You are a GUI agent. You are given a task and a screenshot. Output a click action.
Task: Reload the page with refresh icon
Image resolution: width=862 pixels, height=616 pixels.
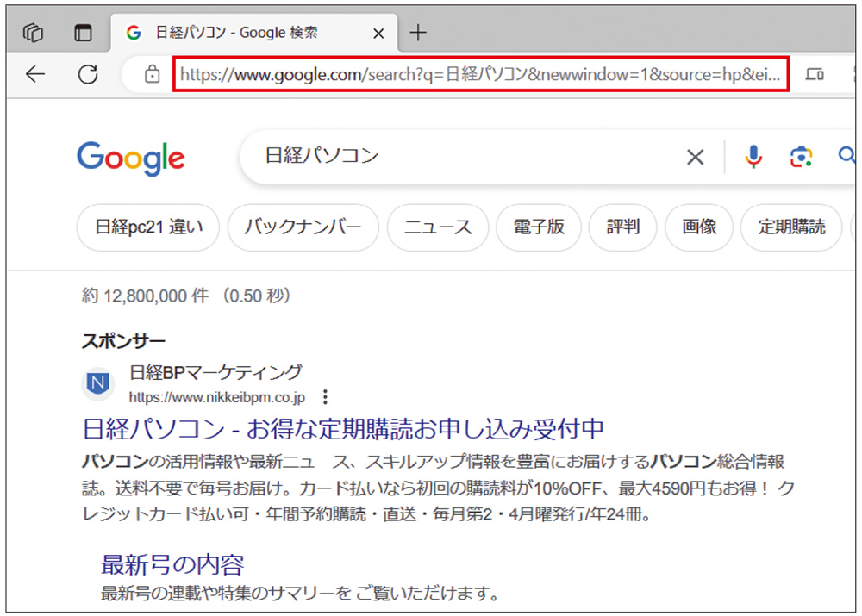[87, 75]
